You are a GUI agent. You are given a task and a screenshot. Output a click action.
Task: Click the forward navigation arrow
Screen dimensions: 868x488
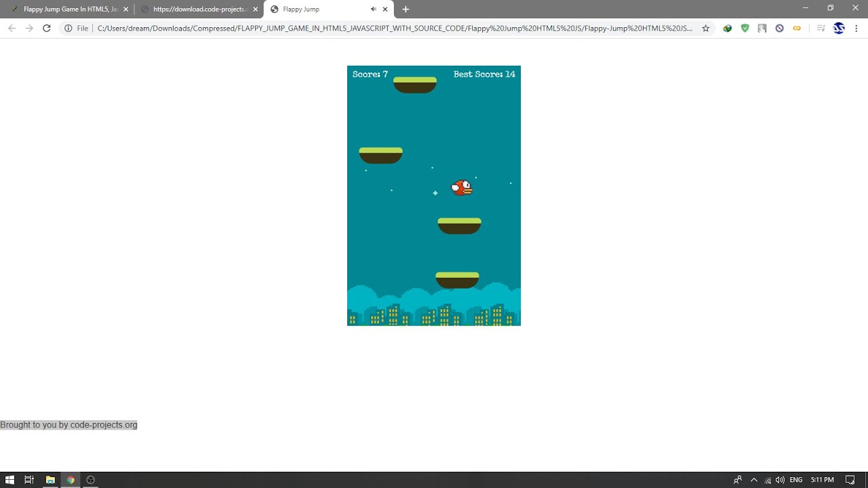(x=29, y=28)
